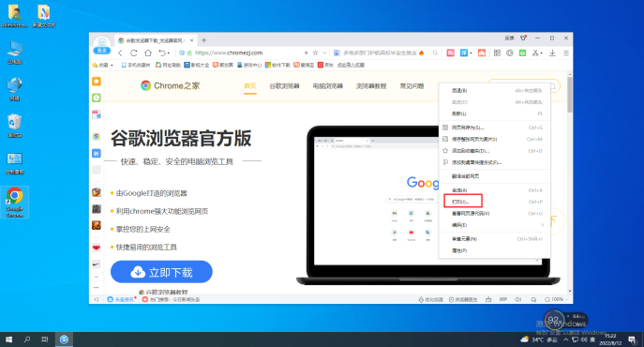Click the laptop Google screenshot image
The width and height of the screenshot is (644, 347).
tap(427, 204)
